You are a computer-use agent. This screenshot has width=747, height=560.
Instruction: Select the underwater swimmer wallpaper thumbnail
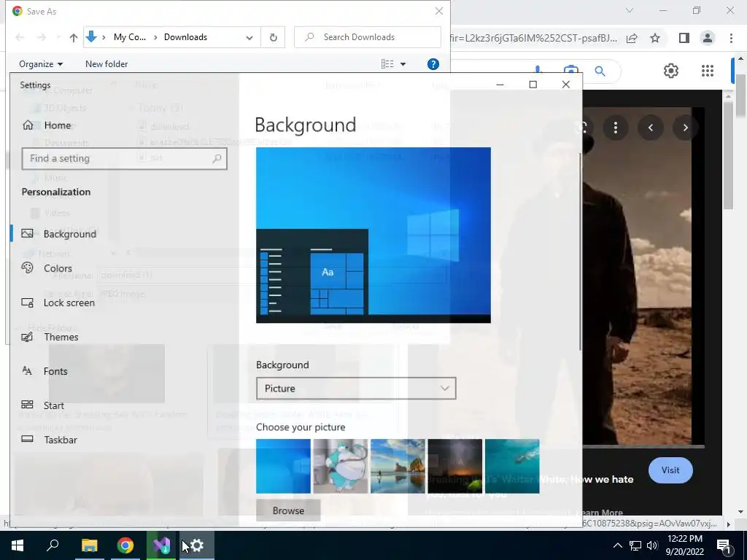(x=512, y=466)
